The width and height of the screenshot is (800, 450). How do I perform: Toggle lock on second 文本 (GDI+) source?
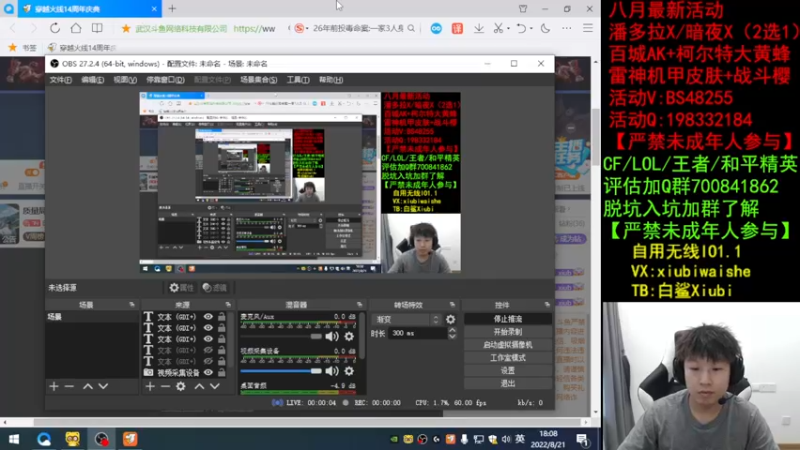click(222, 328)
